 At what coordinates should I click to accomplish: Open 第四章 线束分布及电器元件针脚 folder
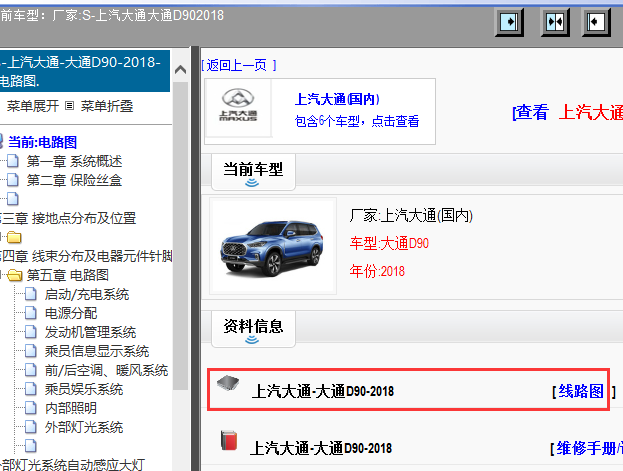click(86, 256)
